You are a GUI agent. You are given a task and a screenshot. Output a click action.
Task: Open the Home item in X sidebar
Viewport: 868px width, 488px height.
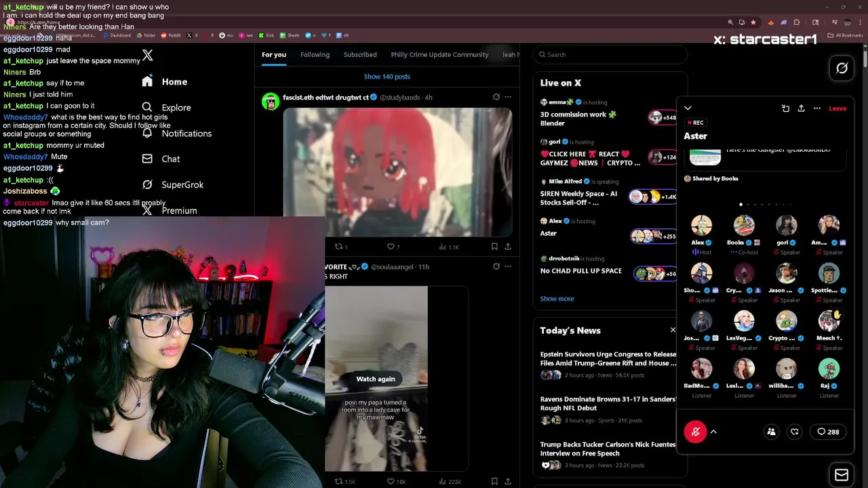tap(164, 81)
